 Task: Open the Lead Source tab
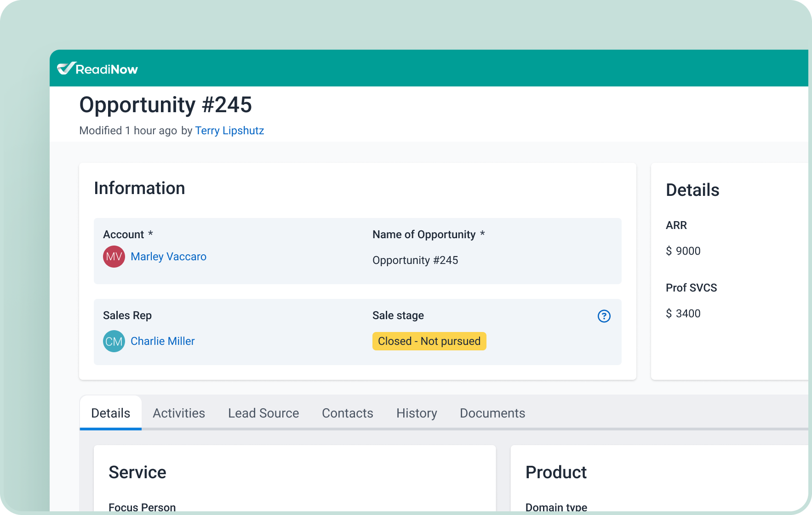coord(263,413)
